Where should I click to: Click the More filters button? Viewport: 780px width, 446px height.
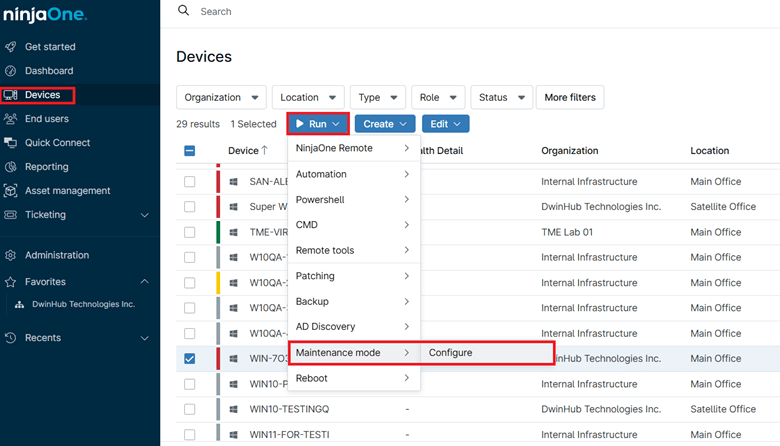[x=570, y=97]
